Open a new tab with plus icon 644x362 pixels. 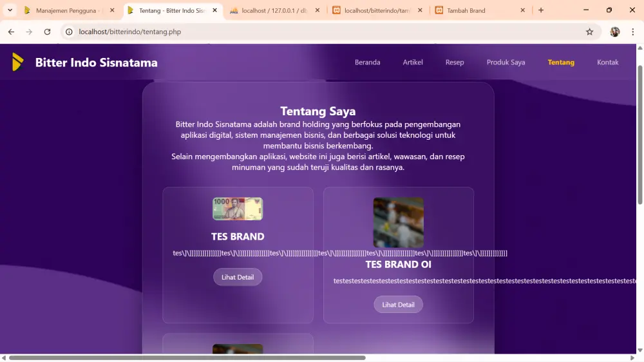pyautogui.click(x=541, y=10)
